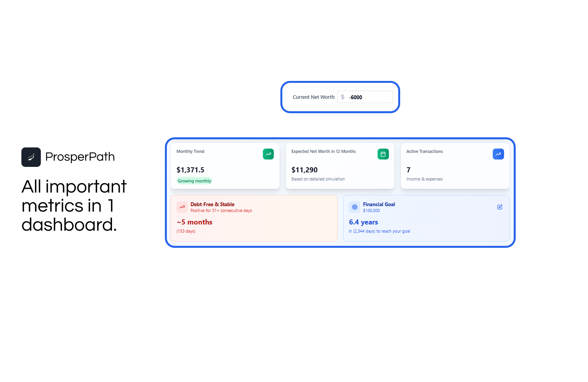The height and width of the screenshot is (382, 588).
Task: Edit the Financial Goal with pencil icon
Action: [500, 207]
